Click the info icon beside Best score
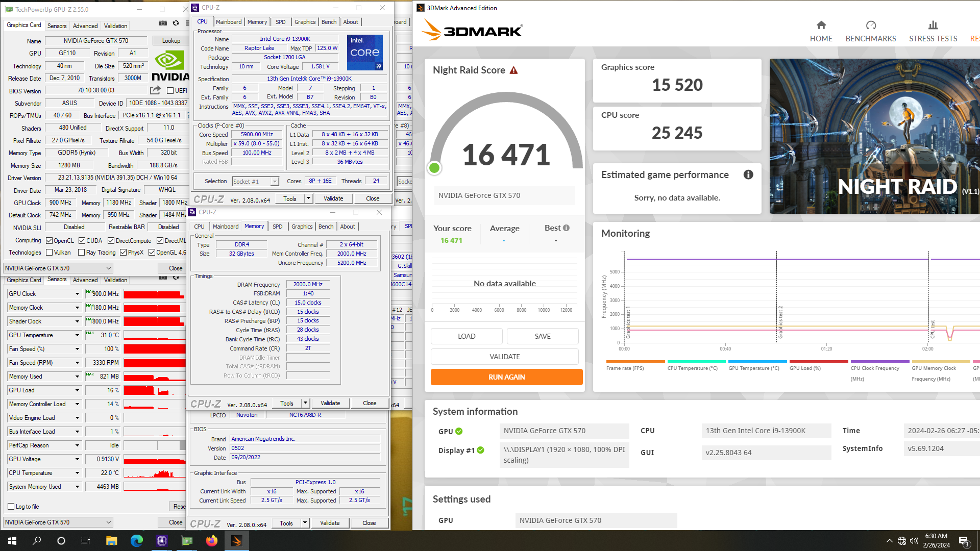 (x=566, y=228)
